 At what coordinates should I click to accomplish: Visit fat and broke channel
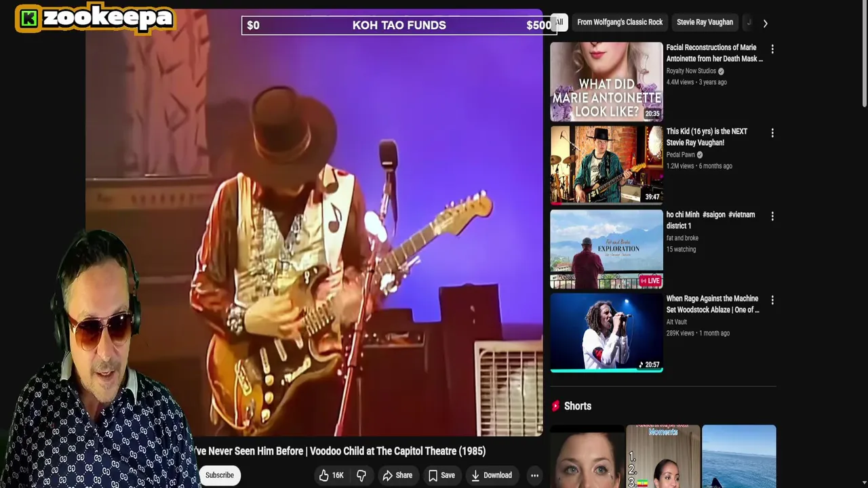point(682,239)
